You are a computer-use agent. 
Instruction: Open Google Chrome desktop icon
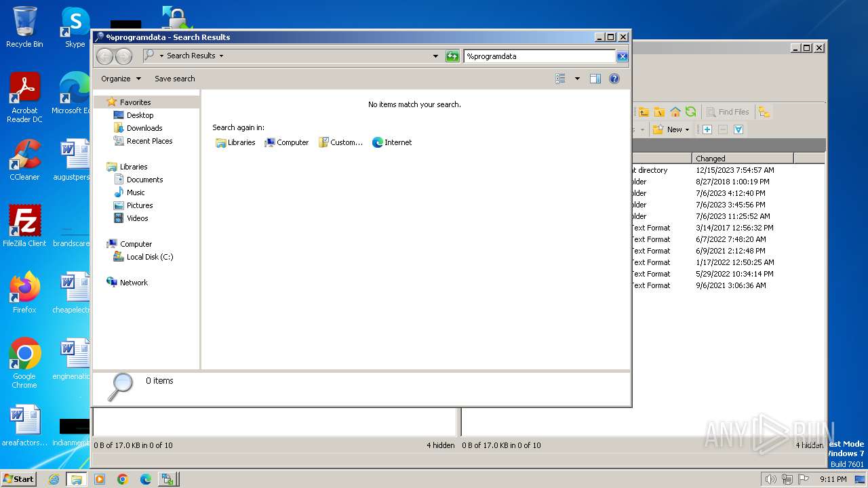[x=24, y=363]
